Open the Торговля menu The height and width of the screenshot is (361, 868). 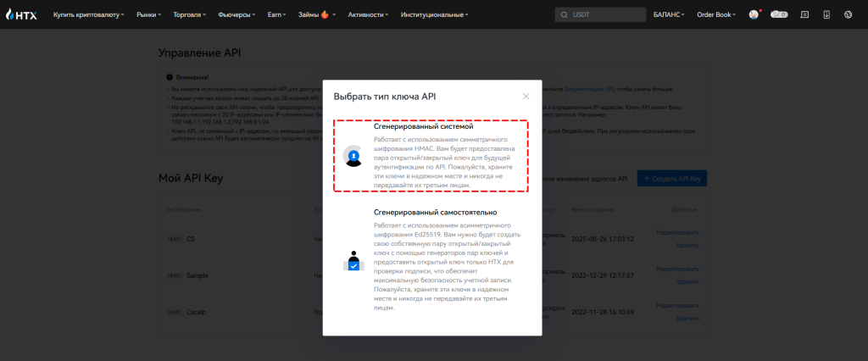pos(189,15)
